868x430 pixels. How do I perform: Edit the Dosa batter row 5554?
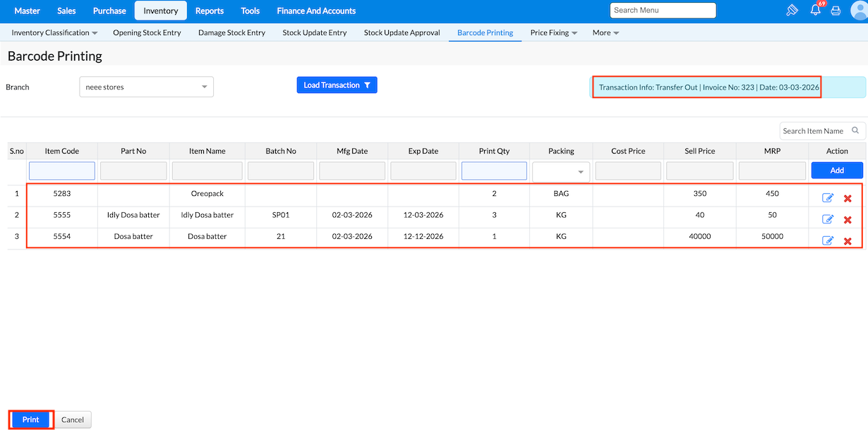pos(828,241)
